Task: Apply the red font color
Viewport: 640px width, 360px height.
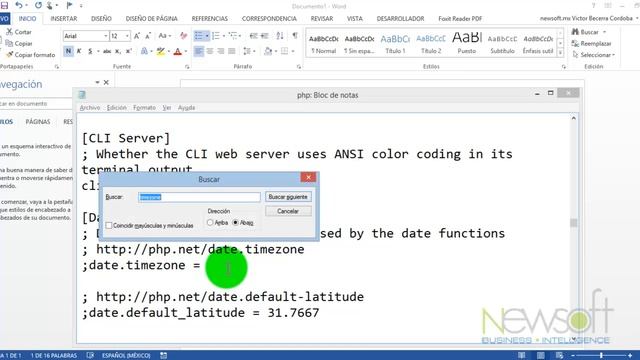Action: point(178,51)
